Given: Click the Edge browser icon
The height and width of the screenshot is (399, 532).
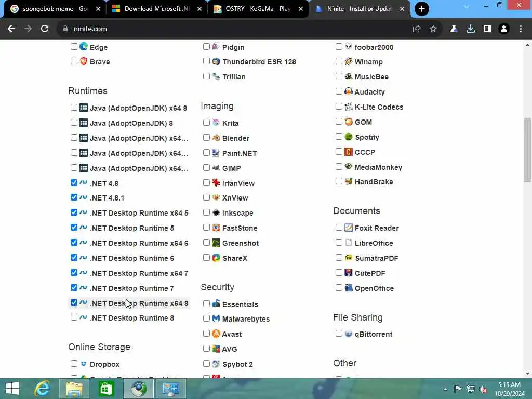Looking at the screenshot, I should (84, 46).
